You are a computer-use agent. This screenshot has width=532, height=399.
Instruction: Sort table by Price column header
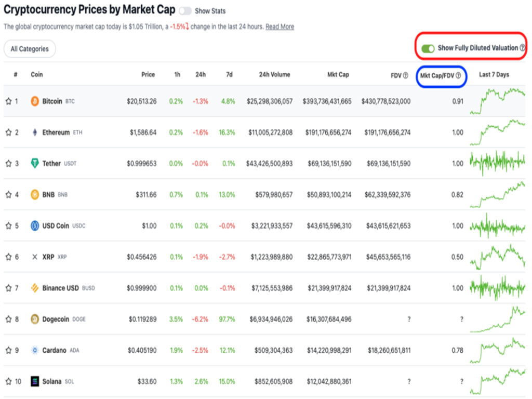(148, 75)
